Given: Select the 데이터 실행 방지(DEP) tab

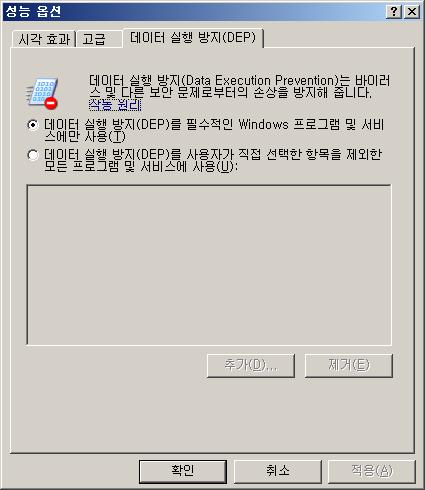Looking at the screenshot, I should [x=193, y=38].
